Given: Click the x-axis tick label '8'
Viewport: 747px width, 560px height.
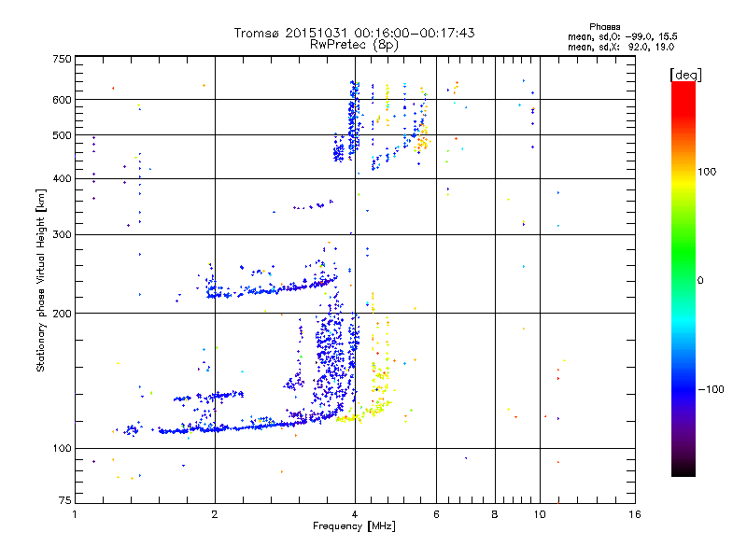Looking at the screenshot, I should point(495,514).
